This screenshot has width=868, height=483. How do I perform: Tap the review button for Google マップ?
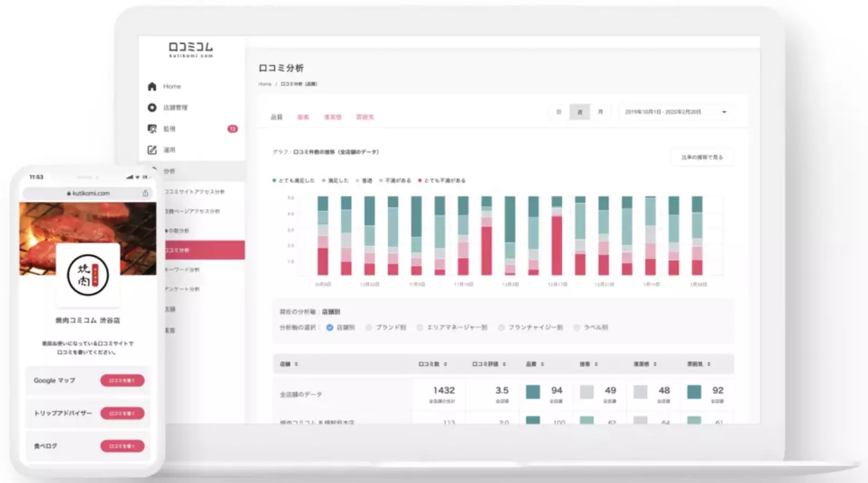point(122,381)
